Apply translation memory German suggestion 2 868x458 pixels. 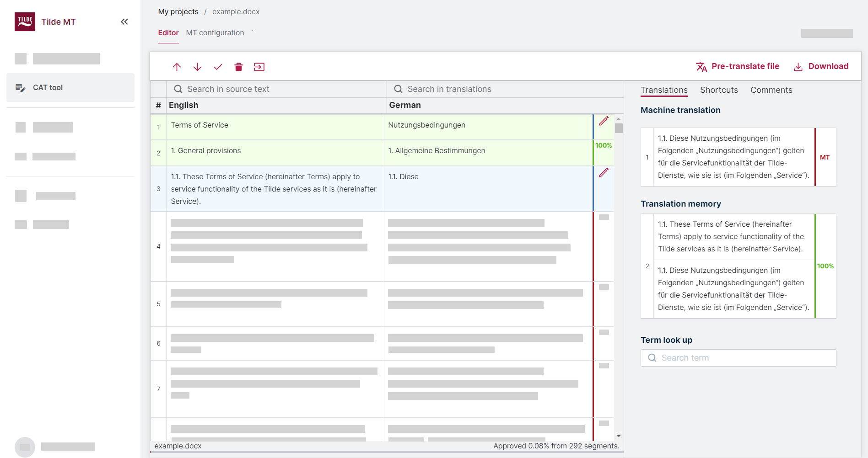(733, 289)
